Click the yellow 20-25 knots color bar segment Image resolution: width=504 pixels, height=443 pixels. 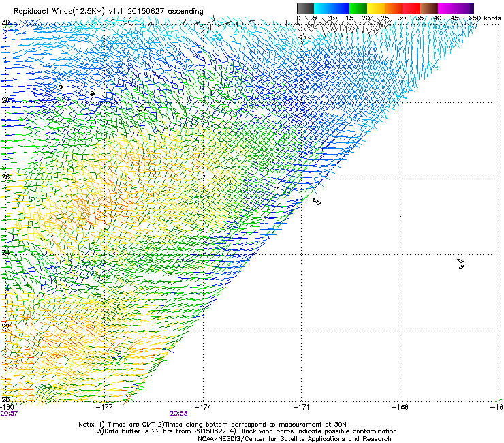[x=376, y=8]
